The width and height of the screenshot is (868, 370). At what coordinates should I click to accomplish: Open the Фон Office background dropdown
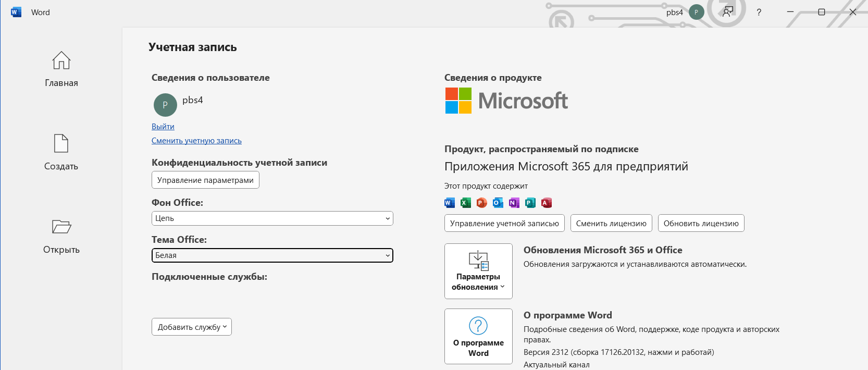272,218
